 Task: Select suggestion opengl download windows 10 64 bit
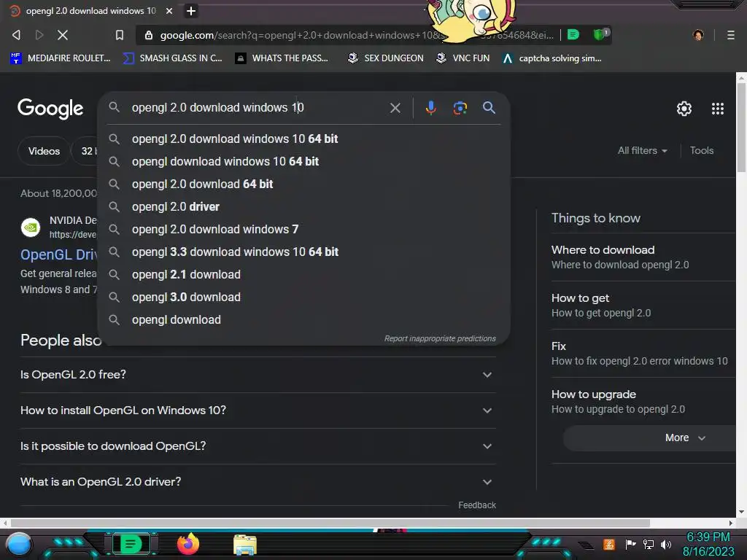click(304, 161)
